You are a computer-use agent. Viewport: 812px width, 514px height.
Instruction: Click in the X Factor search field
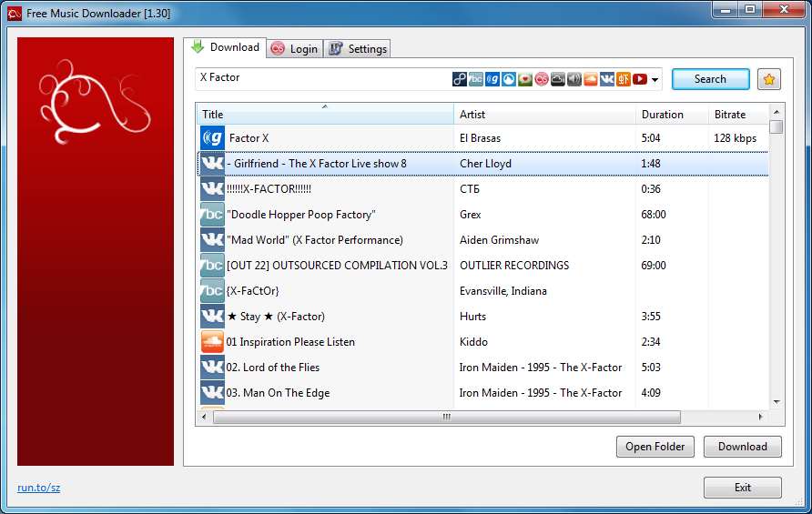click(x=319, y=78)
